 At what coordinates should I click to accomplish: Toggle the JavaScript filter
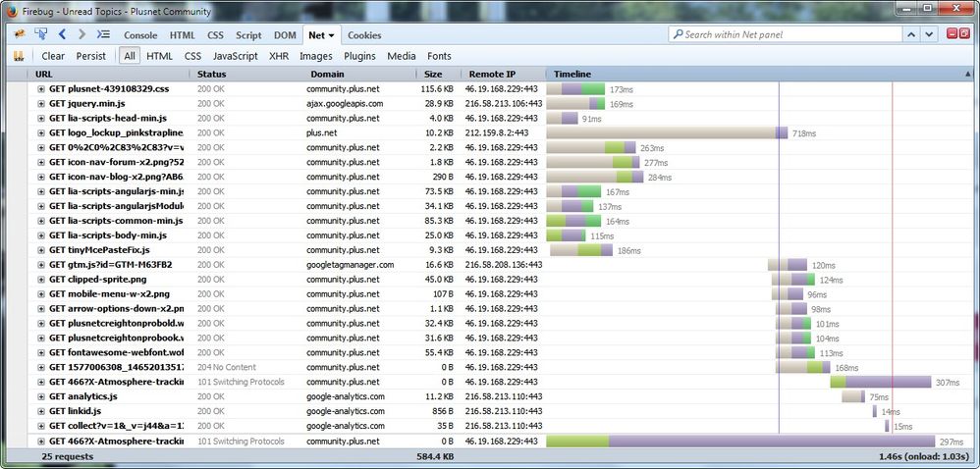[x=235, y=56]
